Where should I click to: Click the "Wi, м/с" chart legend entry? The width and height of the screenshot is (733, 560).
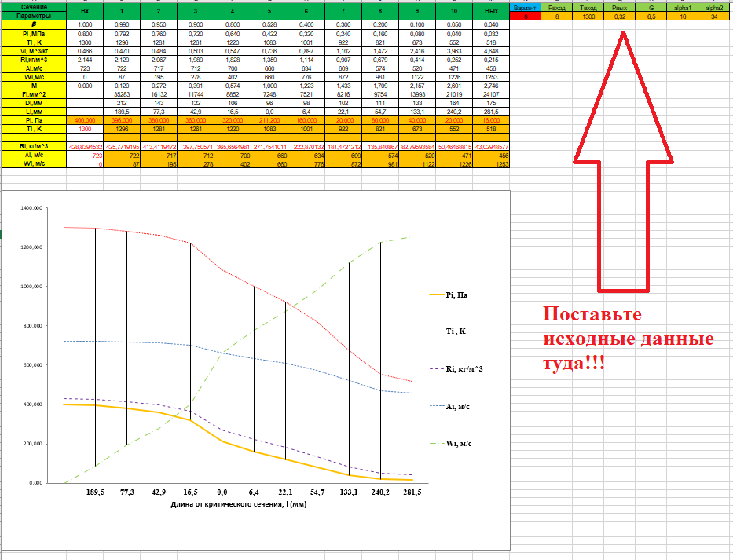[x=451, y=443]
